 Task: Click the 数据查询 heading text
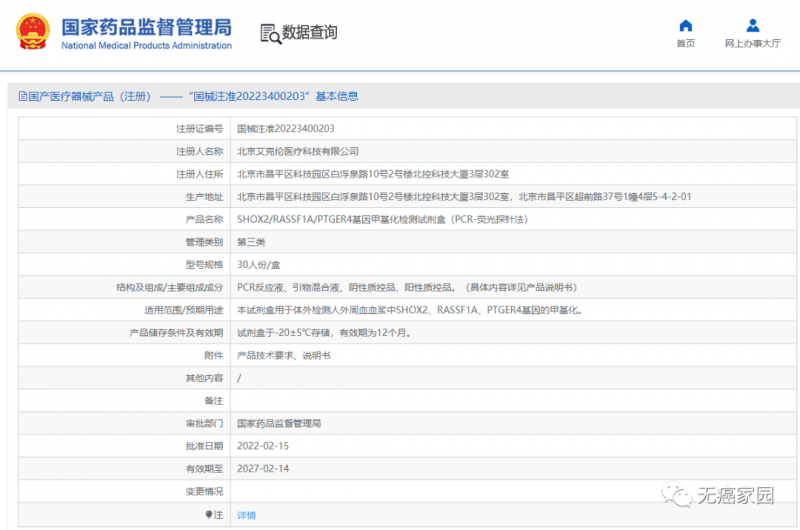[310, 32]
